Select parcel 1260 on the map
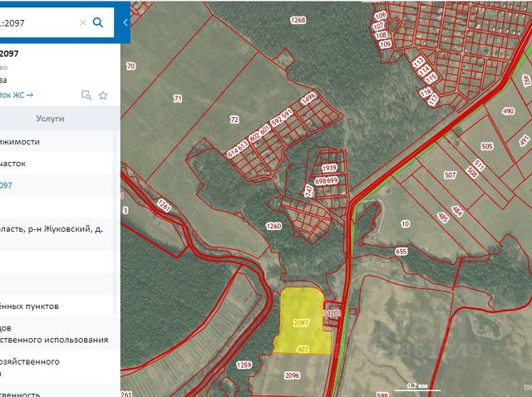 (x=273, y=226)
